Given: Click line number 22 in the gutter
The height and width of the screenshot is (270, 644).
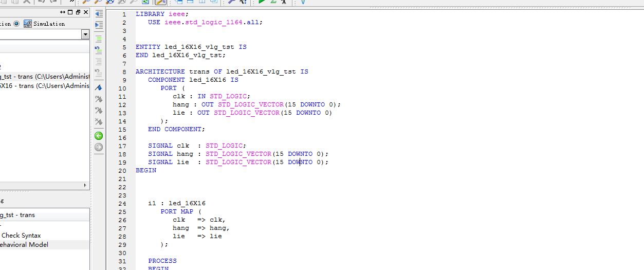Looking at the screenshot, I should 122,187.
